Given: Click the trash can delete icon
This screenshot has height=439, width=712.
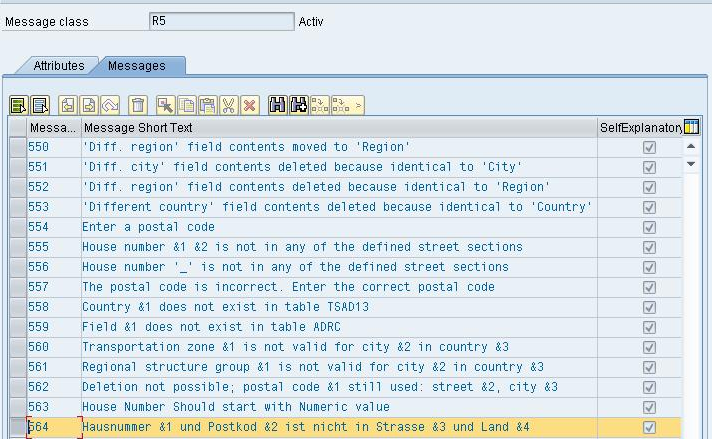Looking at the screenshot, I should tap(138, 105).
